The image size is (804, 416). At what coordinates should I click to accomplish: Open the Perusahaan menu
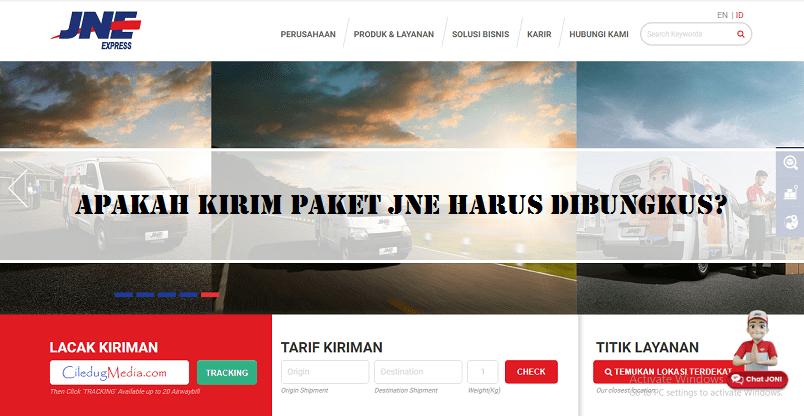coord(307,34)
